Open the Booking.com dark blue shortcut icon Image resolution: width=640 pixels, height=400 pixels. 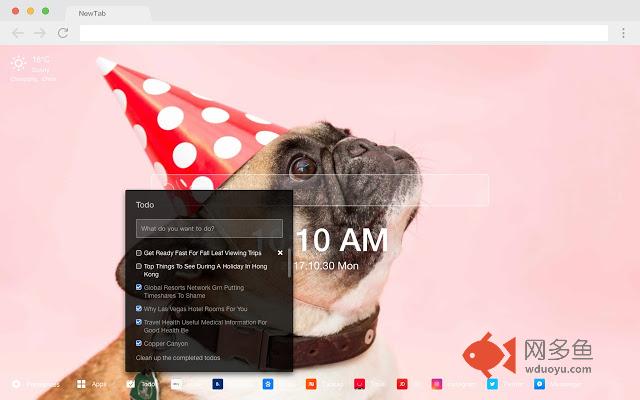218,384
